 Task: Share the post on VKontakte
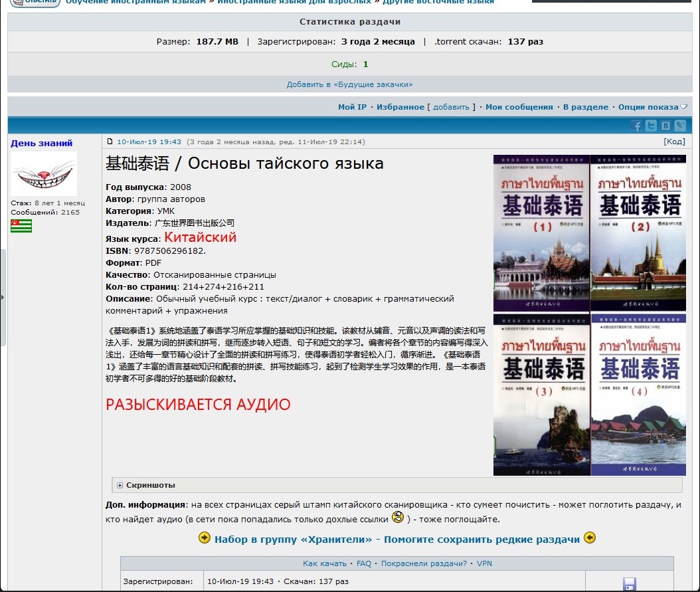(665, 126)
